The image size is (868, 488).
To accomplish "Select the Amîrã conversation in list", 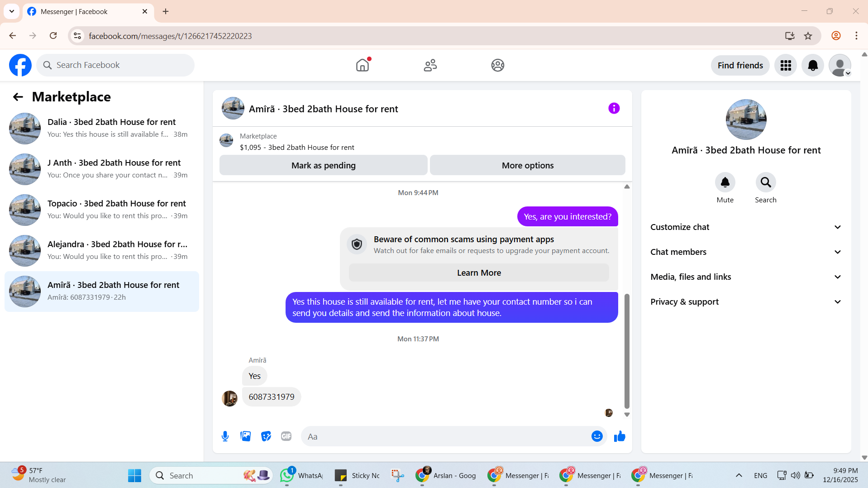I will coord(102,292).
